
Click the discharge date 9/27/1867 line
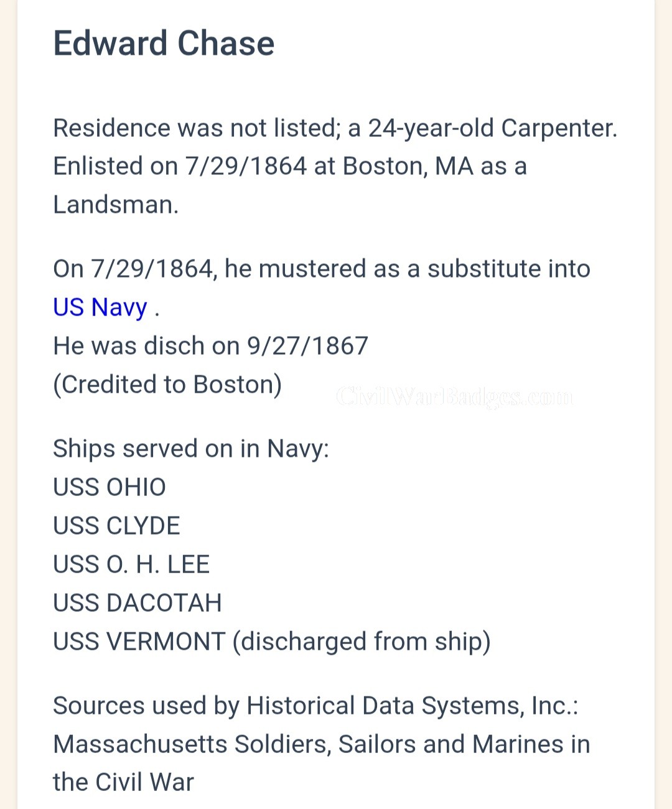210,346
